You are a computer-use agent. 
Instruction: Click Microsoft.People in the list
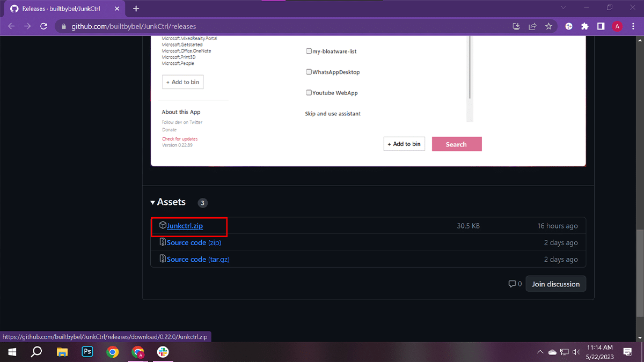click(178, 63)
